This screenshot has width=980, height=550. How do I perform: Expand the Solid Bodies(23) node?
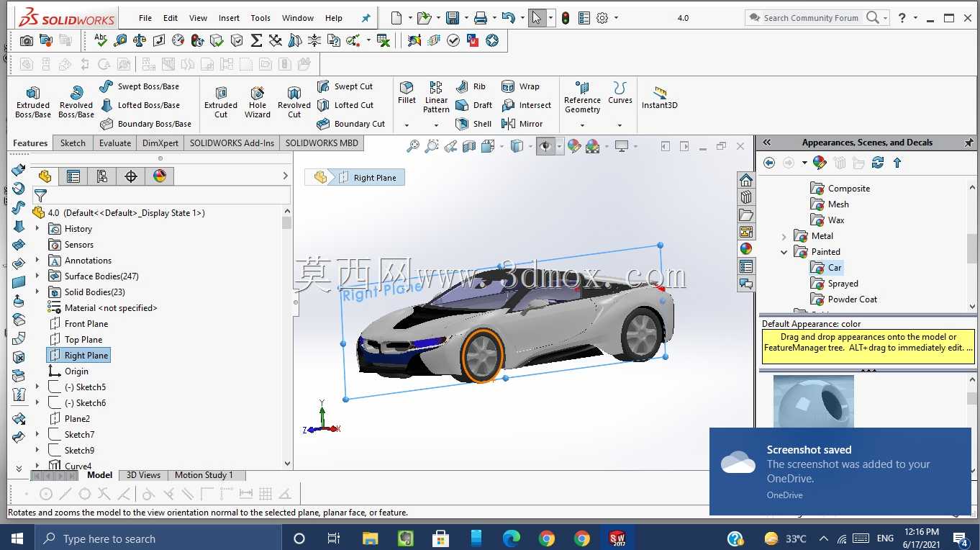pos(37,292)
